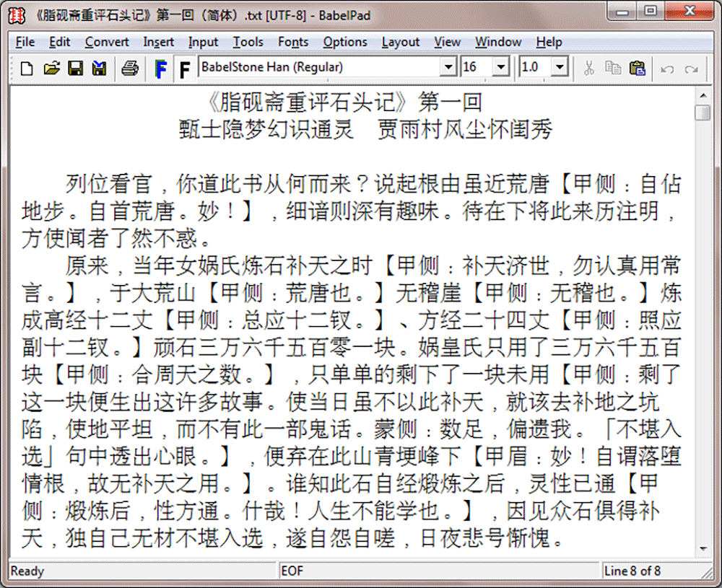Viewport: 722px width, 588px height.
Task: Print the current document
Action: click(130, 67)
